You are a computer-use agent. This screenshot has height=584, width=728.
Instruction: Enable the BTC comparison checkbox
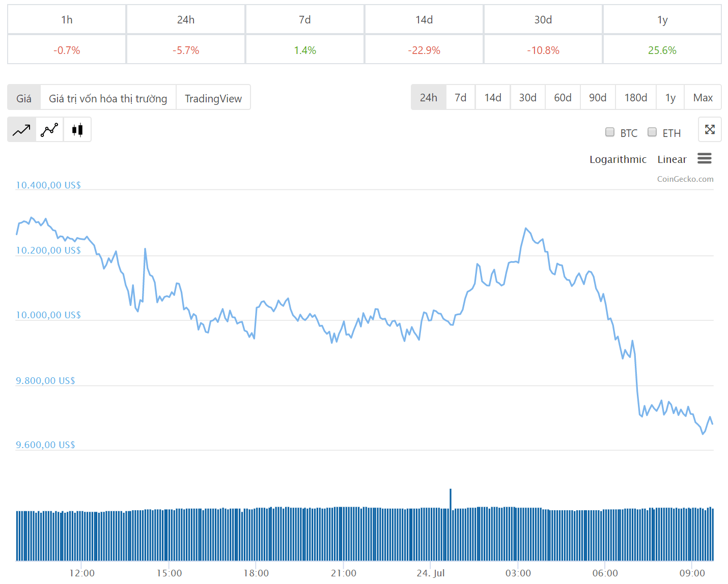pos(610,132)
